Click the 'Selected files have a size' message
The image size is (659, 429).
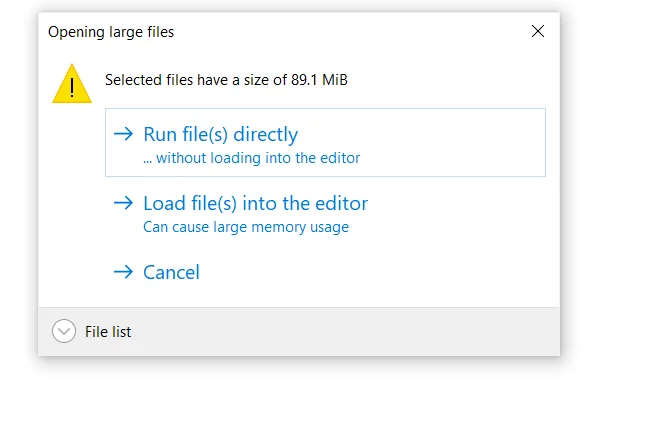[x=196, y=80]
